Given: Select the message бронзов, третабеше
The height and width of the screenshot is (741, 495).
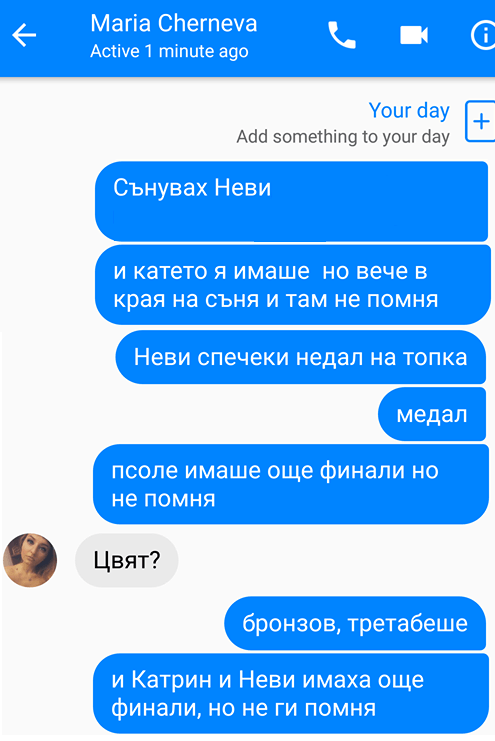Looking at the screenshot, I should (x=355, y=623).
